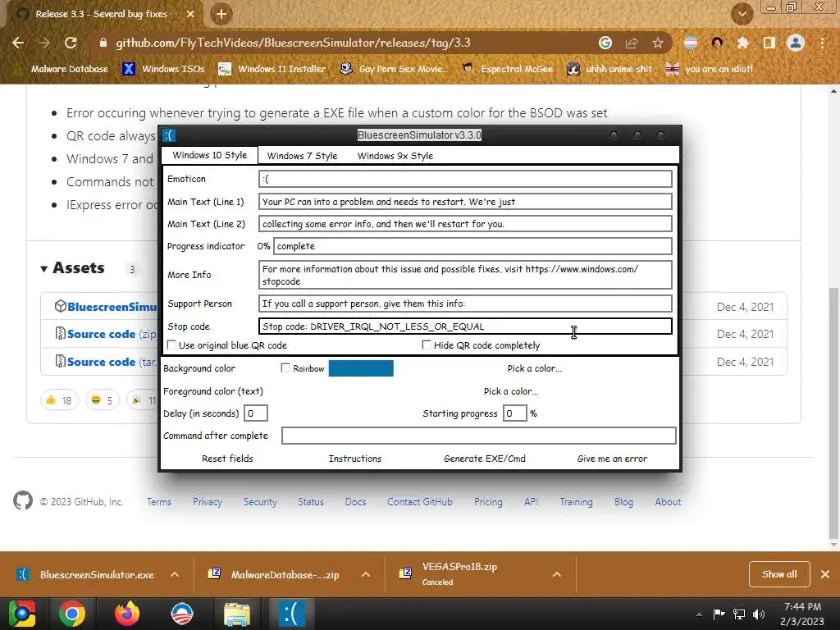Go back using browser back arrow

click(18, 43)
